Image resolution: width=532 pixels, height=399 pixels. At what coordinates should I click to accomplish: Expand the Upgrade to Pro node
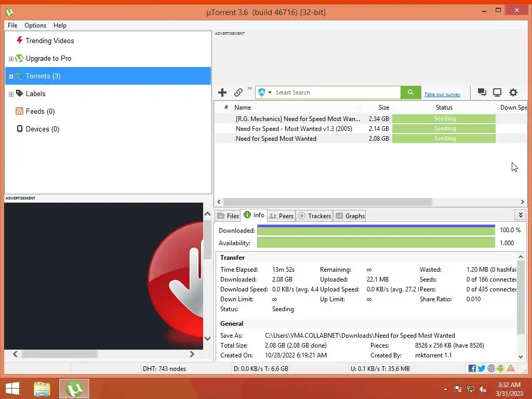click(x=11, y=59)
